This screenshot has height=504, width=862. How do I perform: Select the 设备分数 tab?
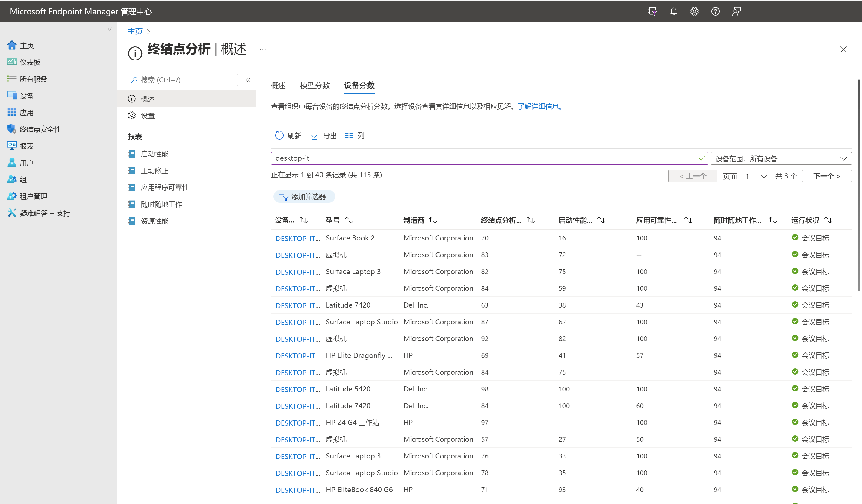359,85
